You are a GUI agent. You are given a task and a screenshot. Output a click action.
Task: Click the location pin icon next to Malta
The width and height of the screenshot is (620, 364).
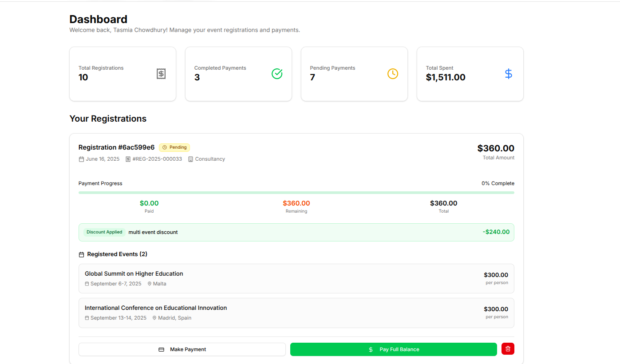(x=150, y=283)
